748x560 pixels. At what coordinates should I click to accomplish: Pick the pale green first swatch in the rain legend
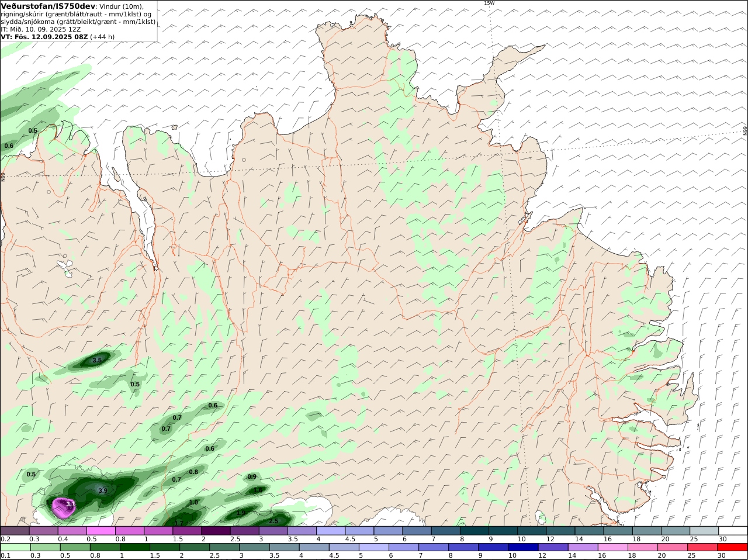click(x=15, y=547)
